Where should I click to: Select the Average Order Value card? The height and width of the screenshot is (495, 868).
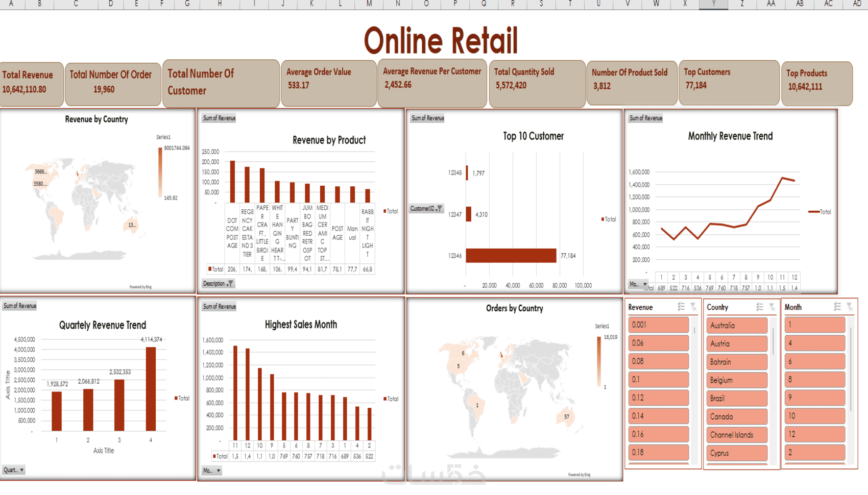(329, 83)
